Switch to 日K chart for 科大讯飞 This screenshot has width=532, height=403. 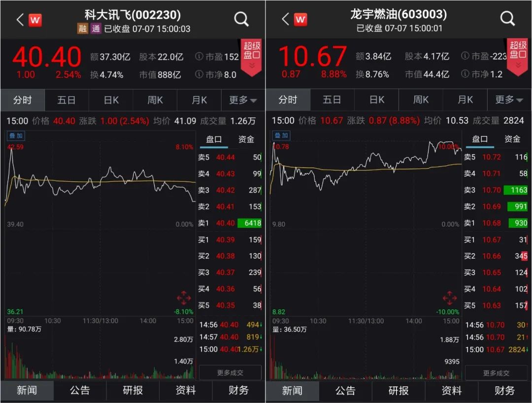pos(111,100)
